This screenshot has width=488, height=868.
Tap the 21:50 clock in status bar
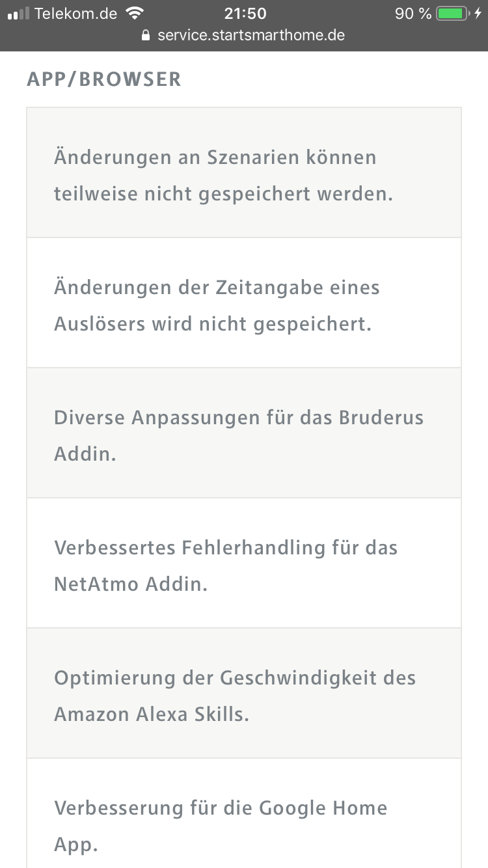pos(245,14)
